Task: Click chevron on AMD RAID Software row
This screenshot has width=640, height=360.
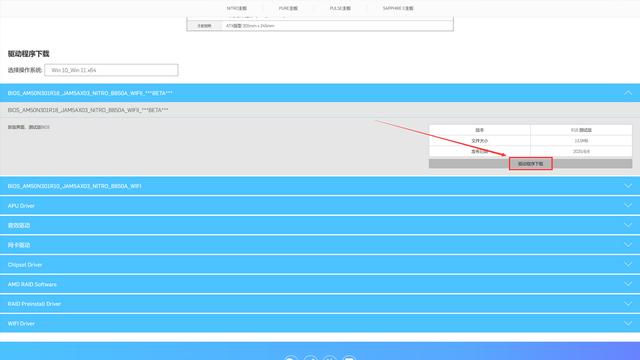Action: coord(628,284)
